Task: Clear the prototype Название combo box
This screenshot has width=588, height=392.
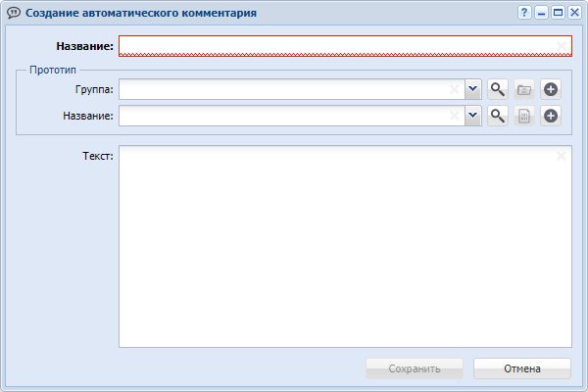Action: [455, 117]
